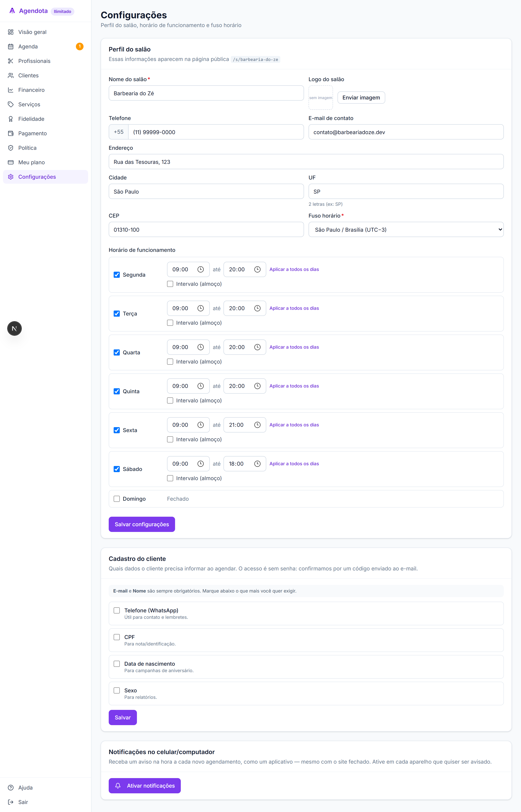Open the Fuso horário dropdown

tap(406, 229)
